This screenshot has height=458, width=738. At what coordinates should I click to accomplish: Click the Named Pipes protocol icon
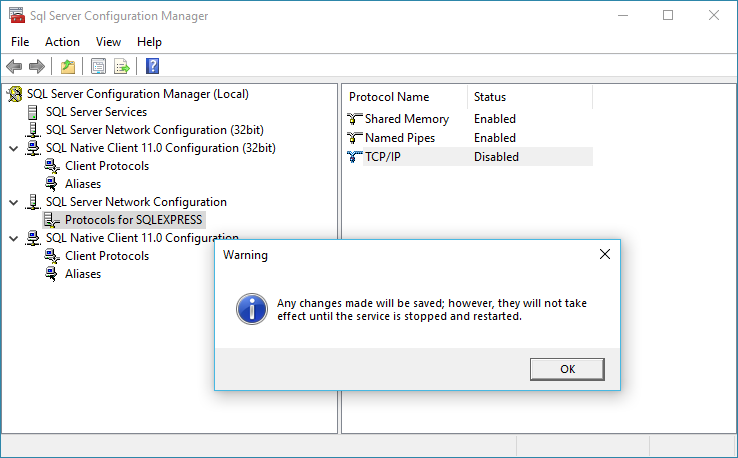tap(354, 138)
